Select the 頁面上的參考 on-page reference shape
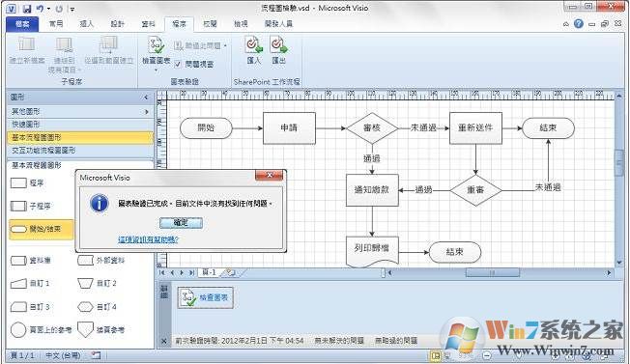 [41, 330]
